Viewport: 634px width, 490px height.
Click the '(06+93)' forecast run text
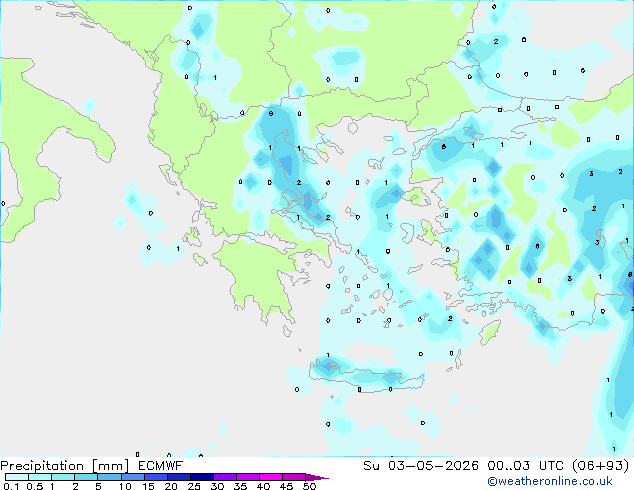point(600,466)
